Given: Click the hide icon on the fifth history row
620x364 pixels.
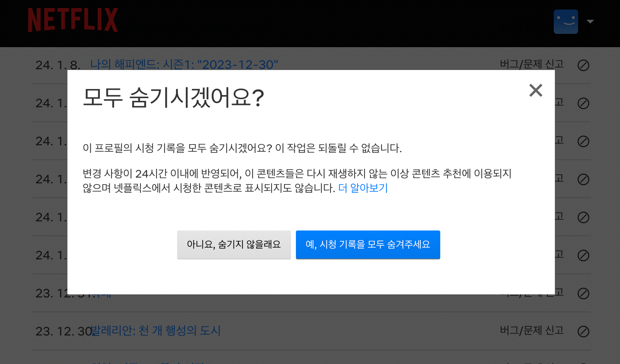Looking at the screenshot, I should 584,218.
